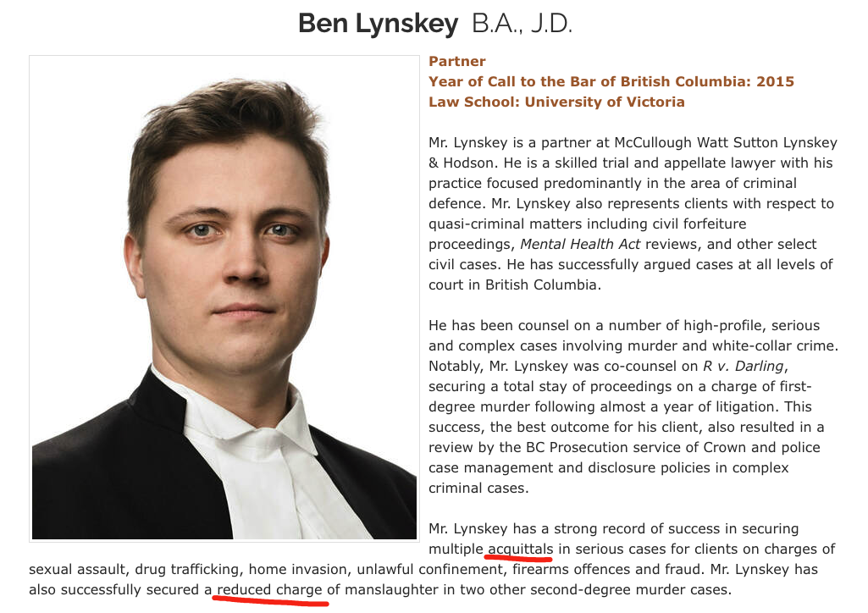This screenshot has width=868, height=613.
Task: Open the lawyer portrait photo
Action: click(x=224, y=298)
